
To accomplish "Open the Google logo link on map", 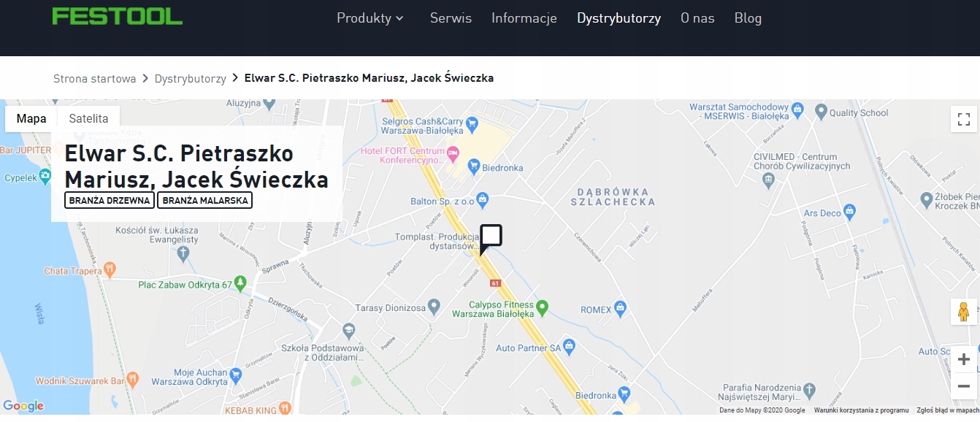I will click(23, 407).
